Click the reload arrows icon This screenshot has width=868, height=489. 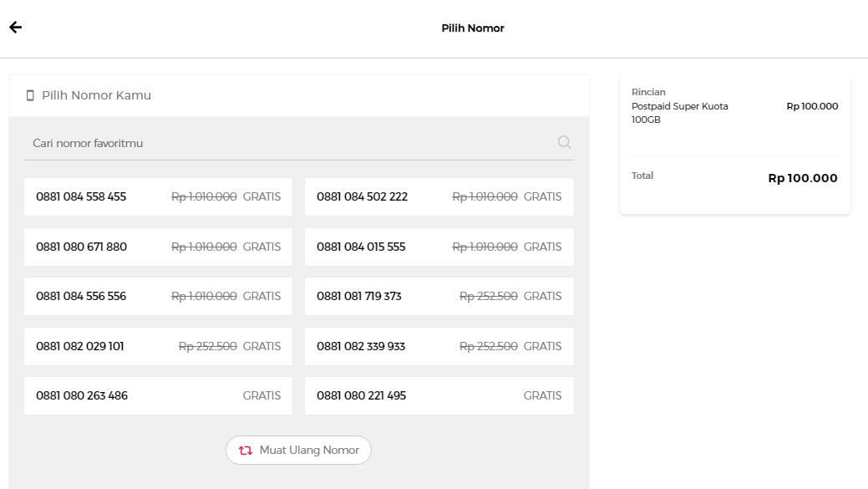pyautogui.click(x=246, y=451)
